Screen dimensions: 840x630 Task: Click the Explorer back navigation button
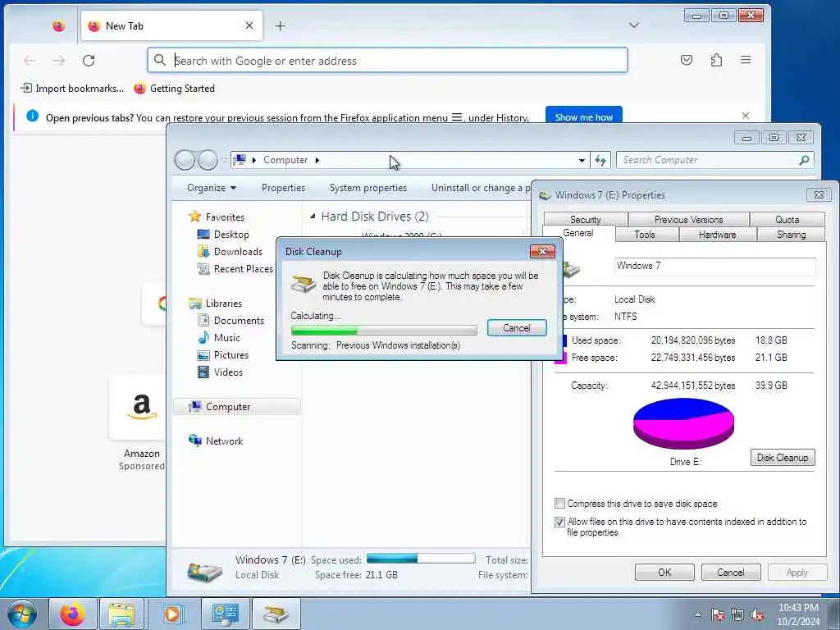185,160
